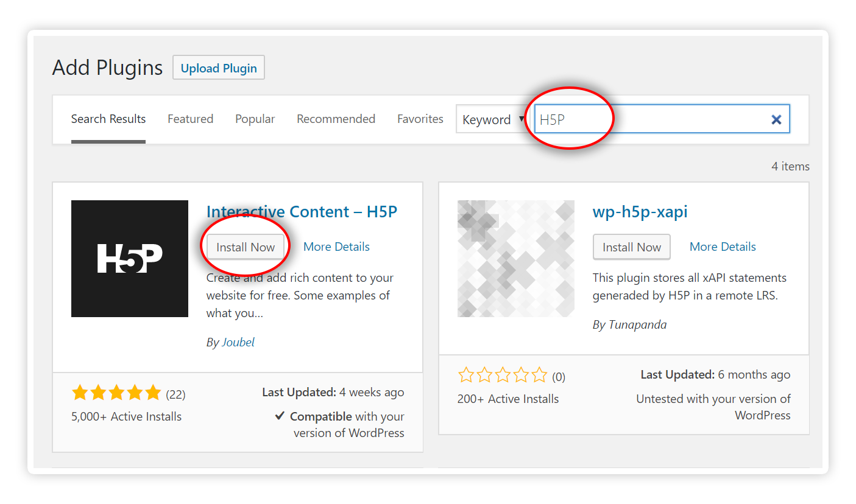Screen dimensions: 856x504
Task: Install the wp-h5p-xapi plugin
Action: [x=632, y=247]
